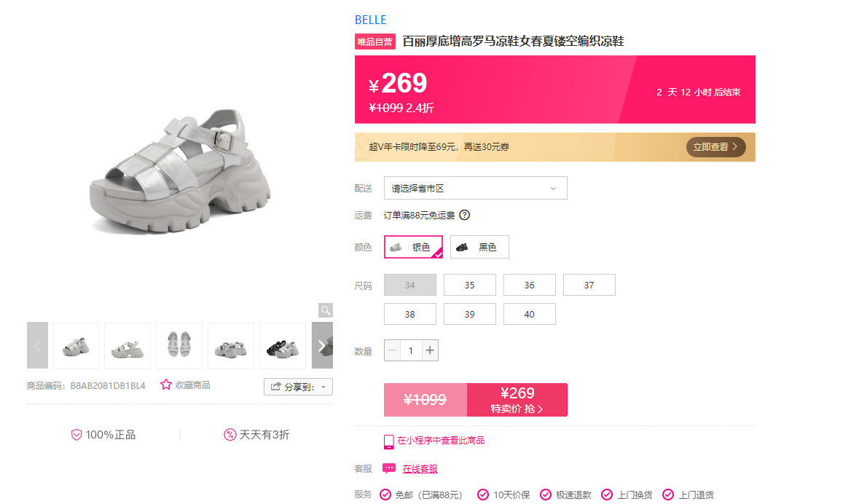Viewport: 867px width, 504px height.
Task: Select the 黑色 black color option
Action: click(479, 247)
